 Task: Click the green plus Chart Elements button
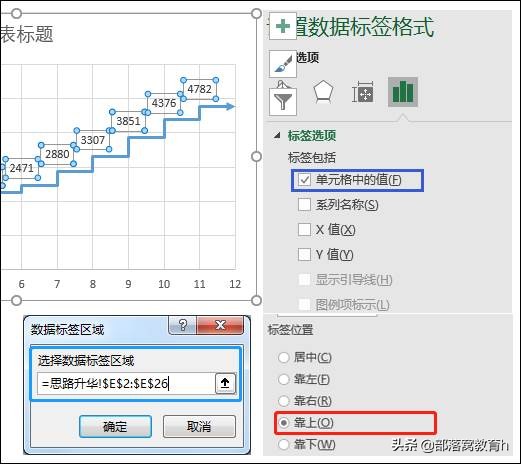coord(283,26)
